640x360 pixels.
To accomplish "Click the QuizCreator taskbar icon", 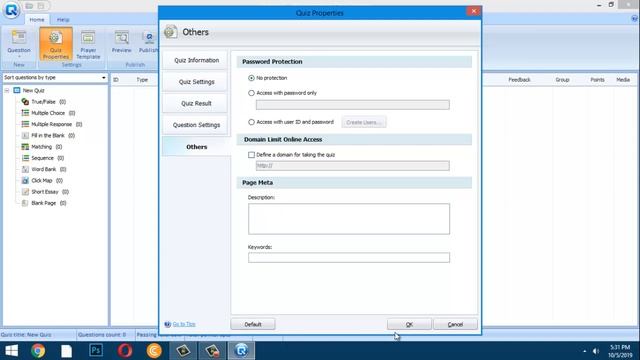I will [x=241, y=351].
